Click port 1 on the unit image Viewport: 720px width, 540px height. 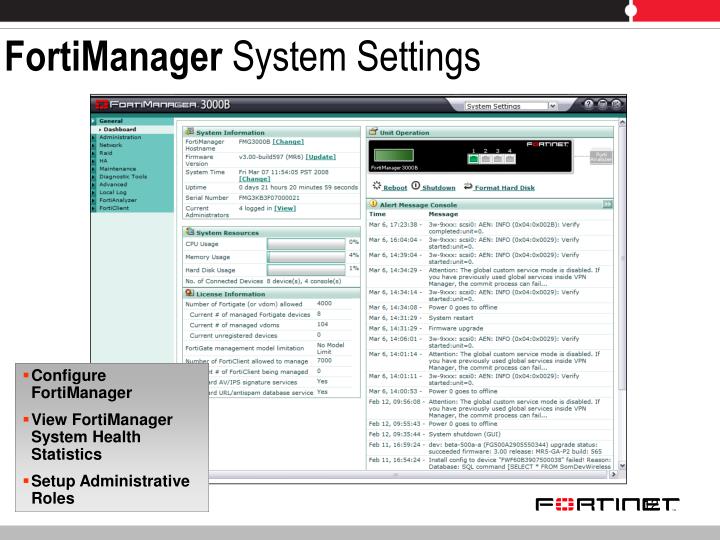[473, 159]
